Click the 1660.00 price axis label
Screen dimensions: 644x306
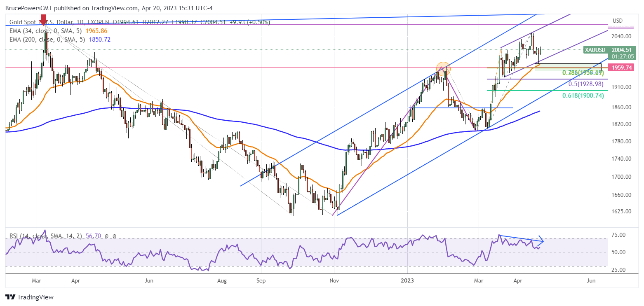click(x=621, y=195)
